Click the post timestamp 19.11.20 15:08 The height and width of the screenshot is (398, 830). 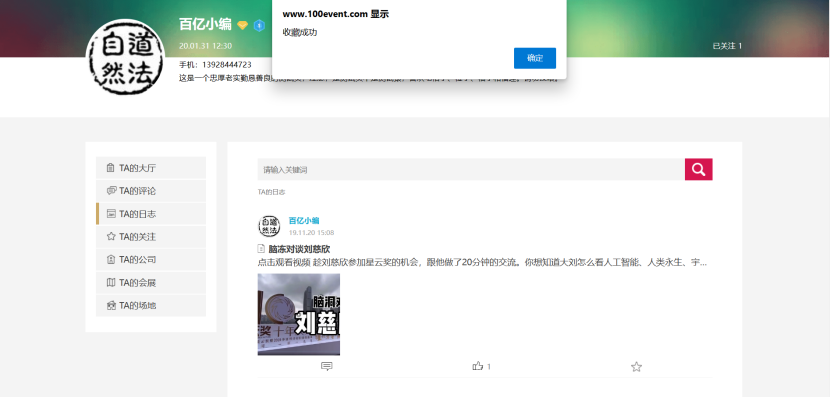[311, 232]
